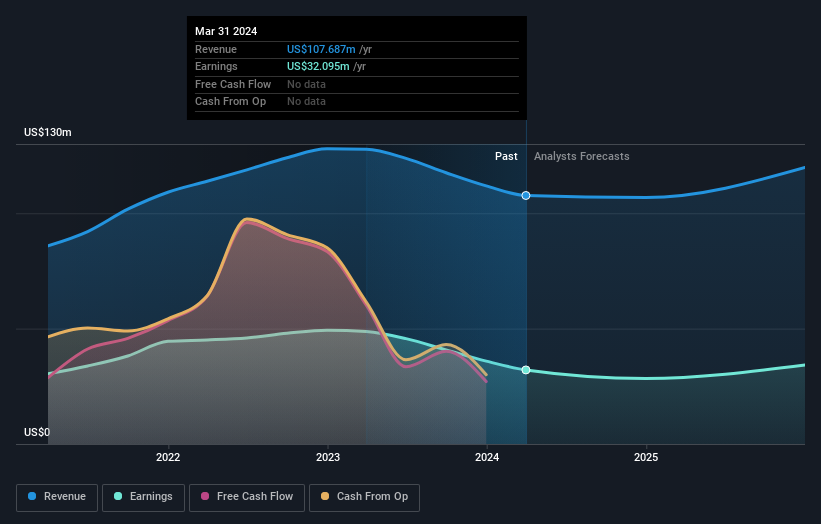Click the US$130m y-axis label
Viewport: 821px width, 524px height.
(48, 132)
